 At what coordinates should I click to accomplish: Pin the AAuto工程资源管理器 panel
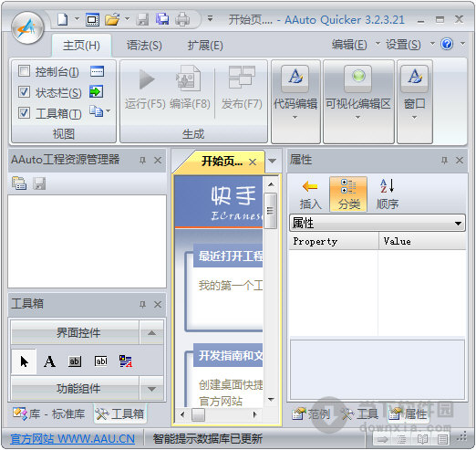coord(142,160)
